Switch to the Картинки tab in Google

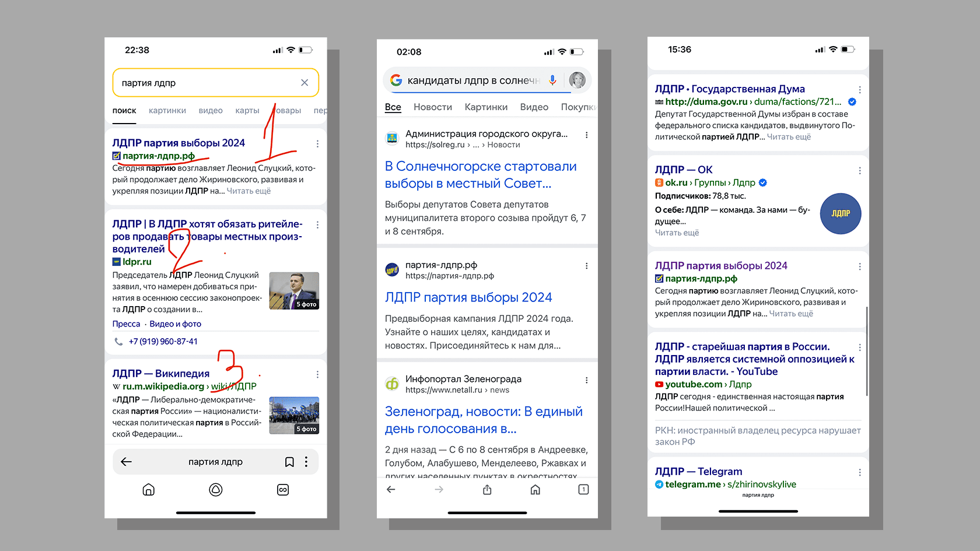(486, 107)
